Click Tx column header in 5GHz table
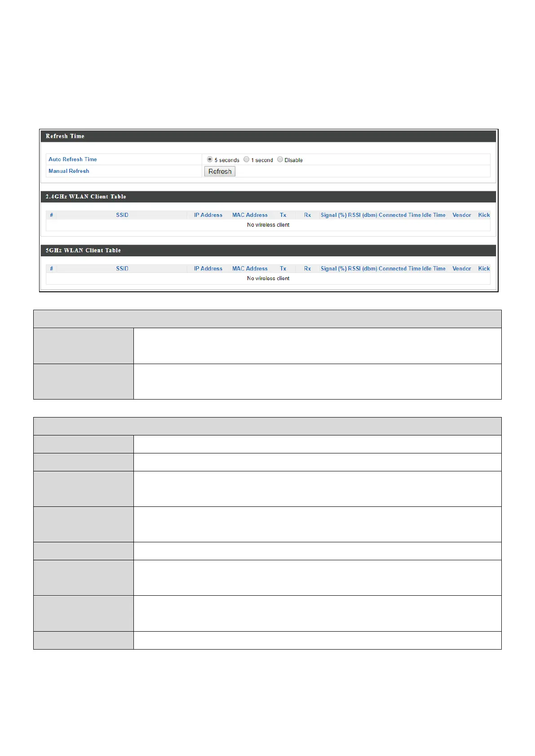 pyautogui.click(x=283, y=268)
